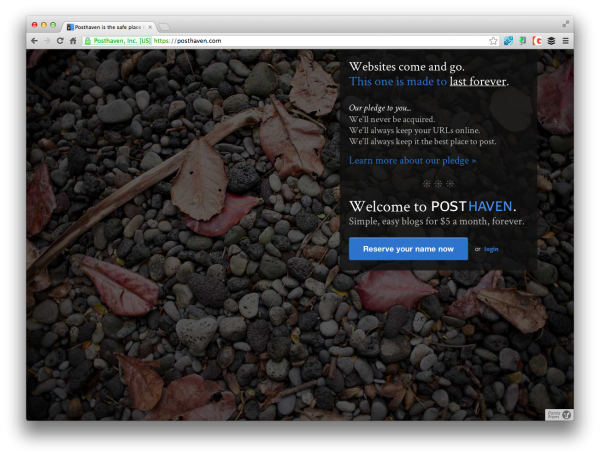600x457 pixels.
Task: Click the Posthaven, Inc. [US] certificate label
Action: tap(122, 41)
